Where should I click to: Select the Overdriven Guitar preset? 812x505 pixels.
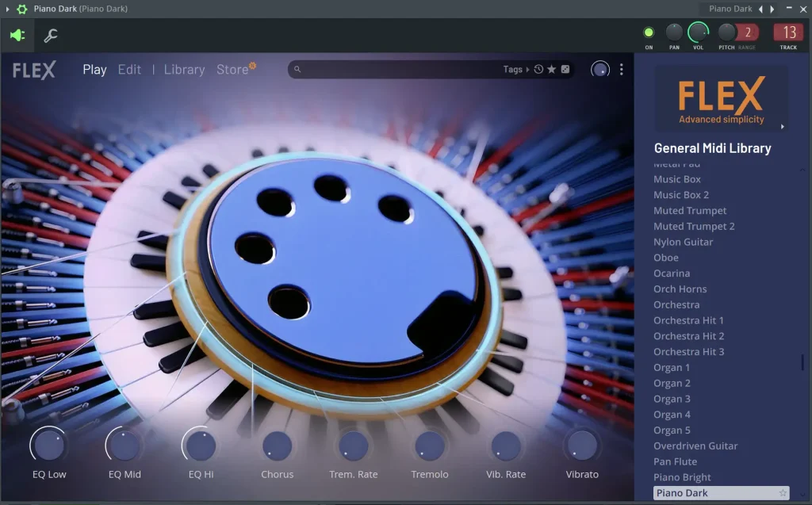695,446
